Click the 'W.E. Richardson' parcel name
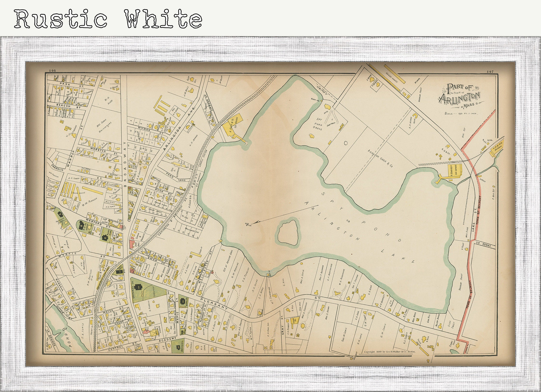This screenshot has height=392, width=541. click(x=342, y=277)
